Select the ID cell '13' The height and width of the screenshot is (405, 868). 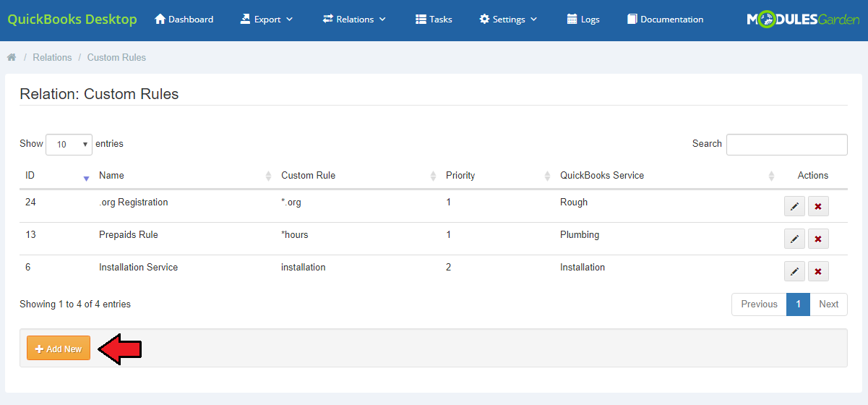click(x=30, y=235)
